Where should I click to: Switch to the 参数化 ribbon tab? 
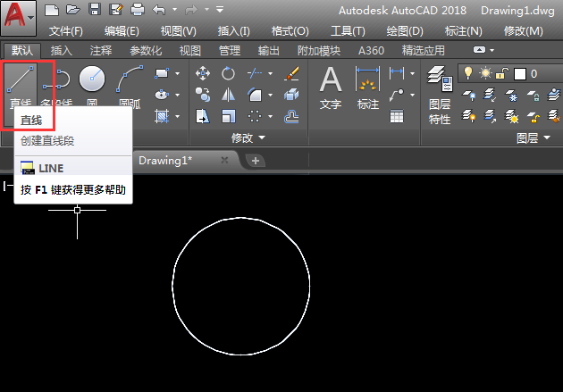(146, 51)
